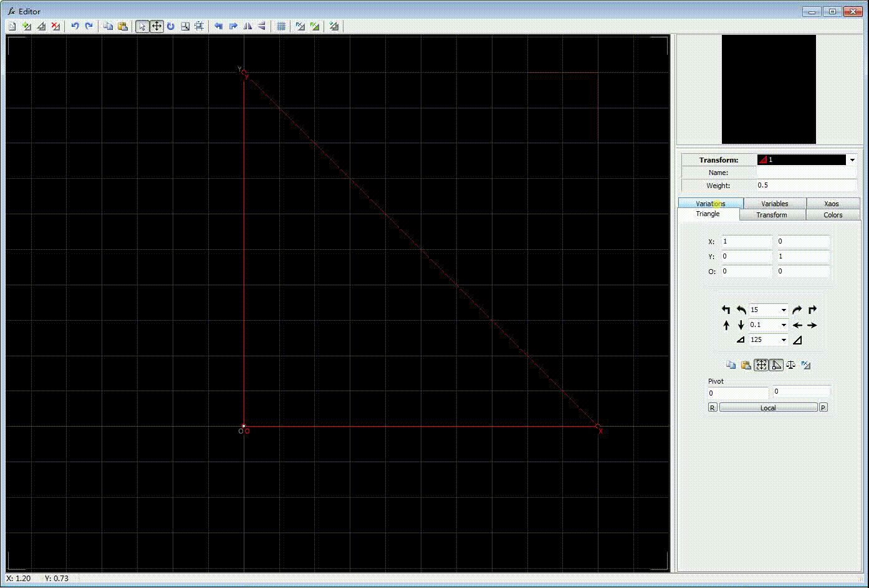
Task: Rotate triangle 90° right using sharp-turn arrow
Action: coord(812,310)
